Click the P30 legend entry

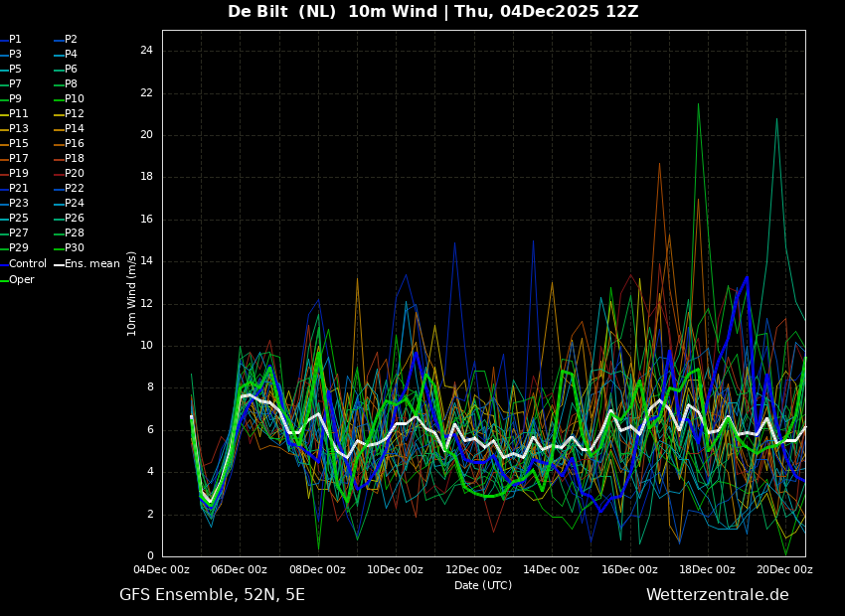[75, 248]
